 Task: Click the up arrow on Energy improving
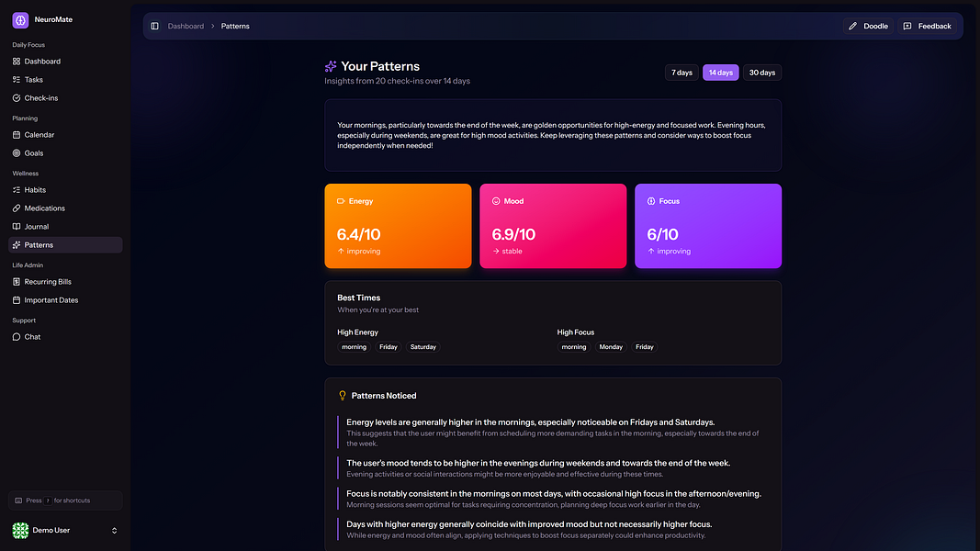pyautogui.click(x=341, y=251)
